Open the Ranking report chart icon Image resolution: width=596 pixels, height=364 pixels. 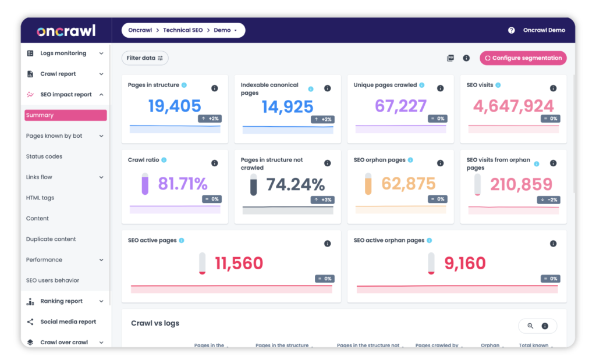(30, 301)
